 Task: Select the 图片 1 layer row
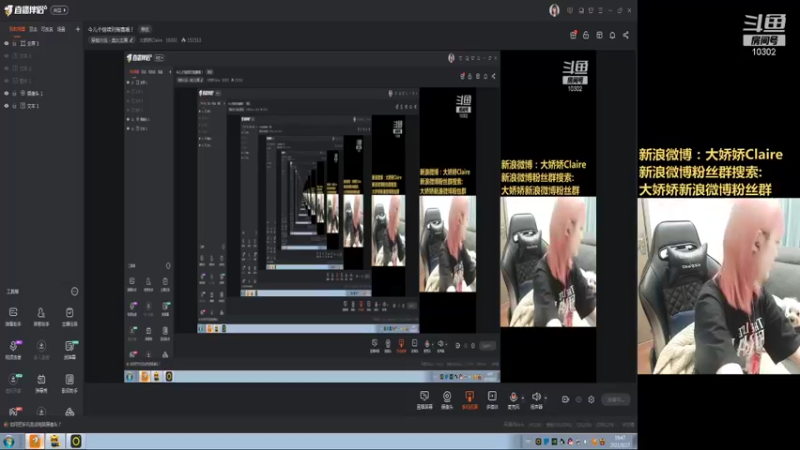pyautogui.click(x=41, y=81)
